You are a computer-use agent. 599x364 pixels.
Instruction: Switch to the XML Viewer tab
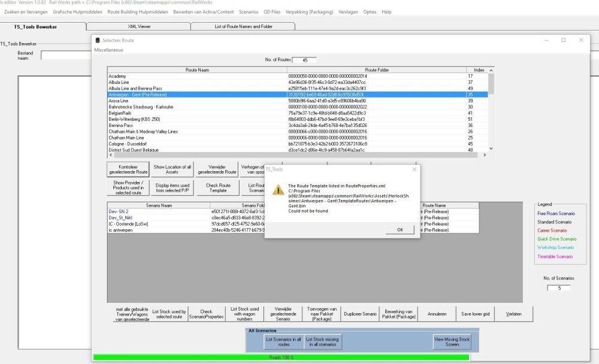tap(139, 26)
